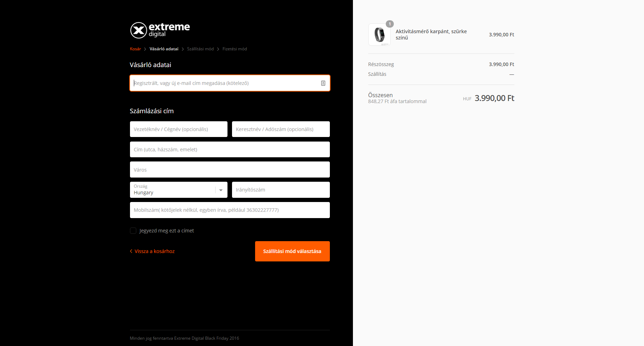Select Szállítási mód breadcrumb step
Viewport: 644px width, 346px height.
point(200,49)
